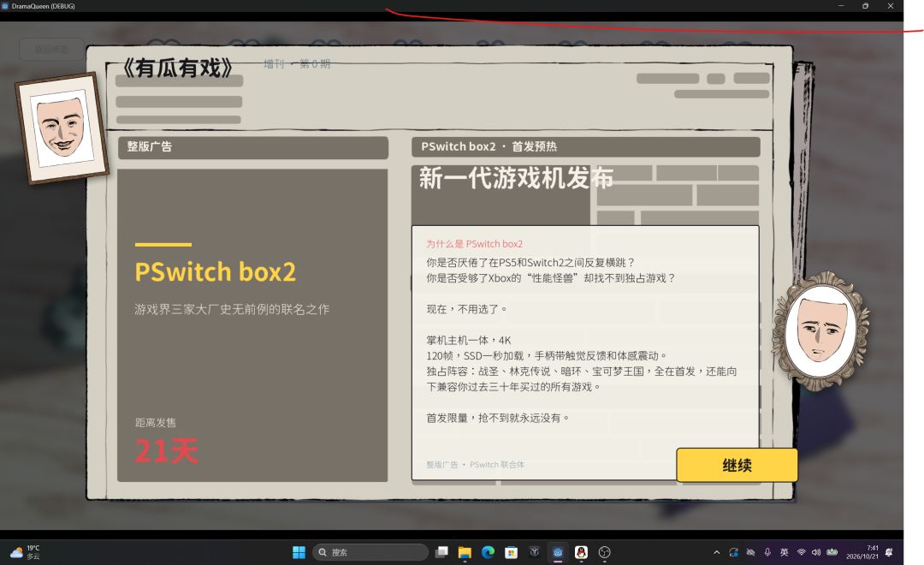
Task: Open the QQ penguin taskbar icon
Action: [x=581, y=552]
